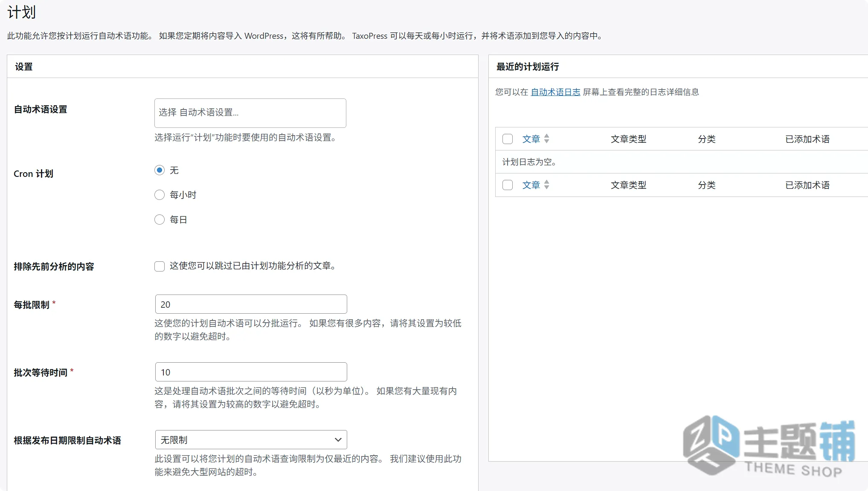This screenshot has width=868, height=491.
Task: Click the 设置 panel heading
Action: coord(24,67)
